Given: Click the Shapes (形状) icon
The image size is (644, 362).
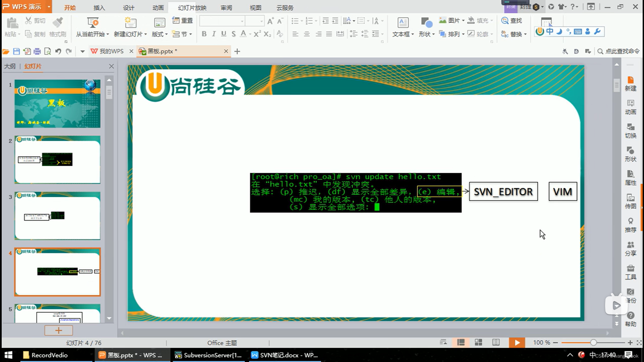Looking at the screenshot, I should pyautogui.click(x=426, y=22).
